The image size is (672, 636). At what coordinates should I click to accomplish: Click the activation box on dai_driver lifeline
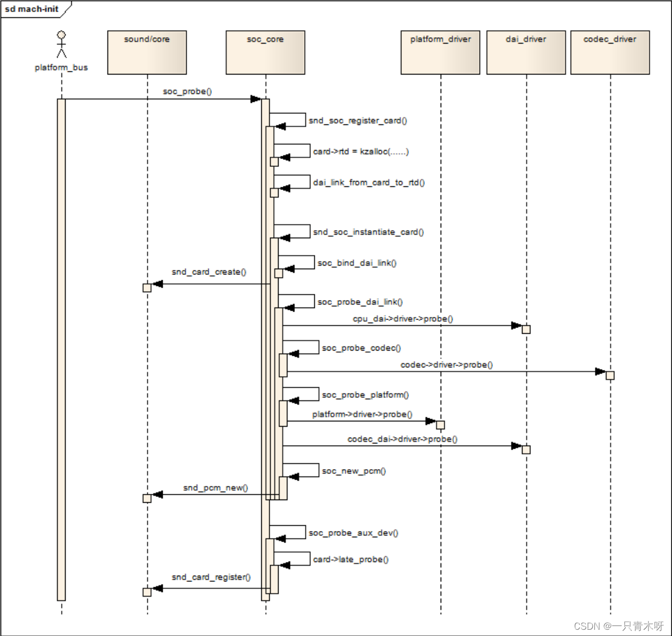pos(526,329)
